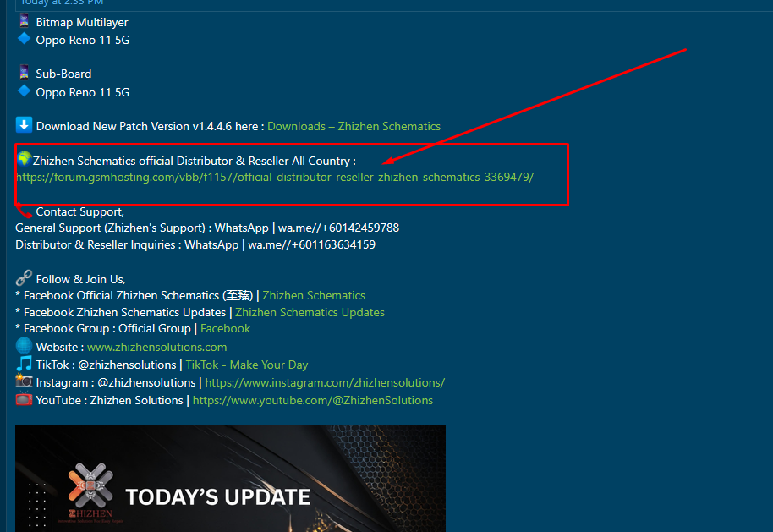Viewport: 773px width, 532px height.
Task: Open the Downloads – Zhizhen Schematics link
Action: pos(354,126)
